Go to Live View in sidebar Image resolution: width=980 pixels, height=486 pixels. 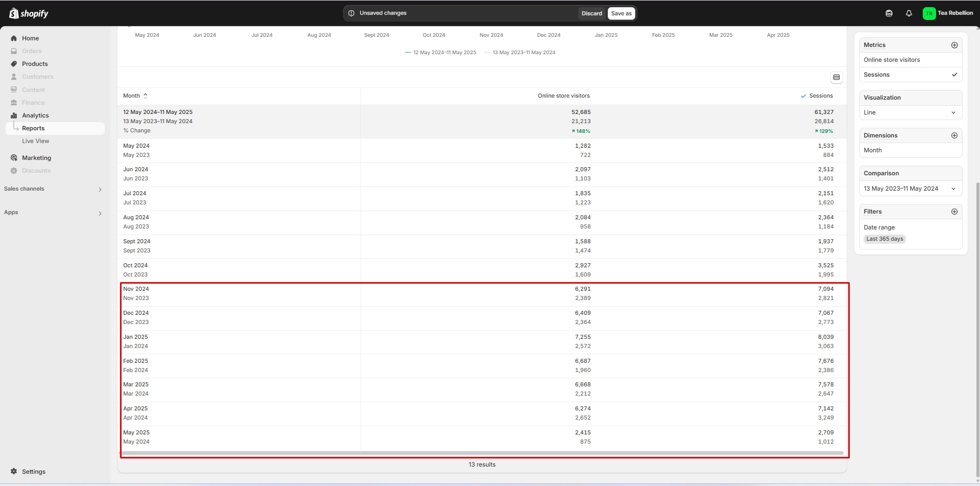coord(35,141)
